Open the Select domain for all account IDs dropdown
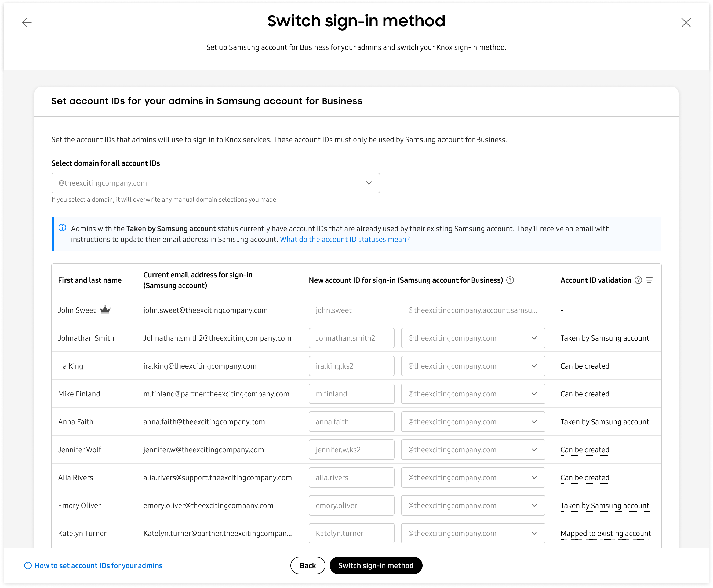 216,183
